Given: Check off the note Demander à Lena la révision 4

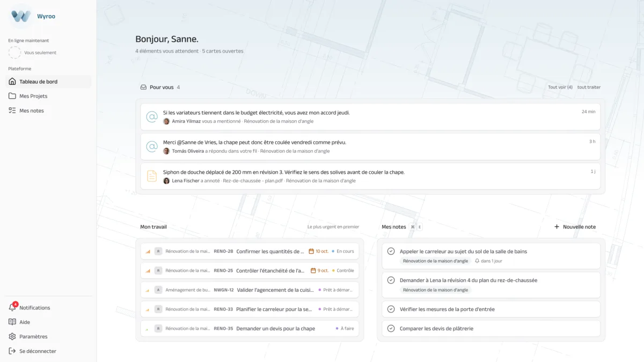Looking at the screenshot, I should [x=391, y=280].
